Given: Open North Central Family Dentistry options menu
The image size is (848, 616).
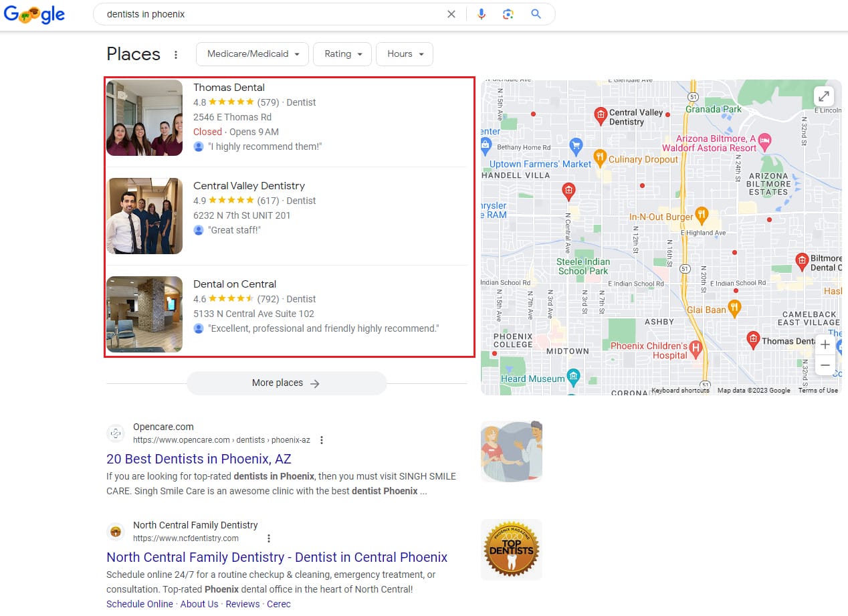Looking at the screenshot, I should pyautogui.click(x=269, y=538).
